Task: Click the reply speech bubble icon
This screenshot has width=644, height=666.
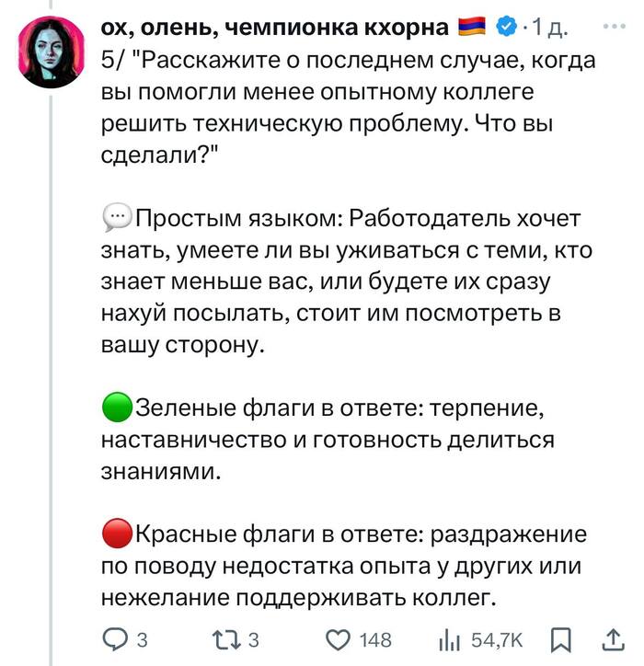Action: tap(116, 639)
